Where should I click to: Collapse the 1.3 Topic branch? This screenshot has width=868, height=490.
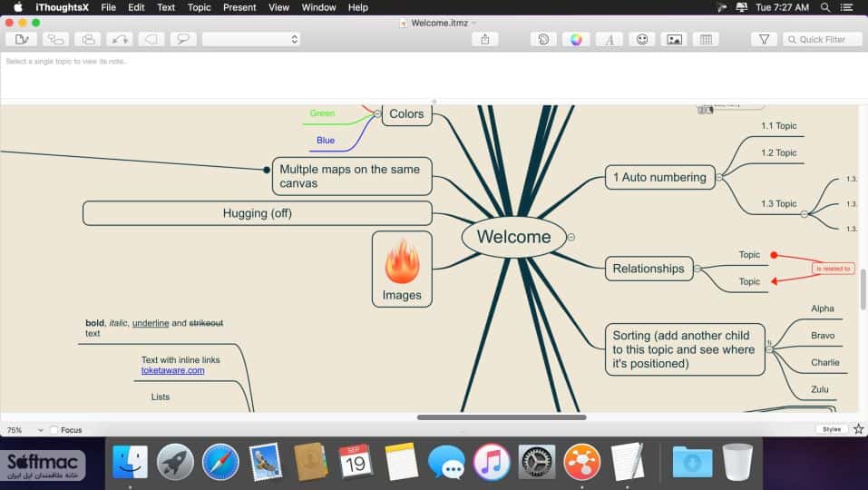pyautogui.click(x=805, y=214)
